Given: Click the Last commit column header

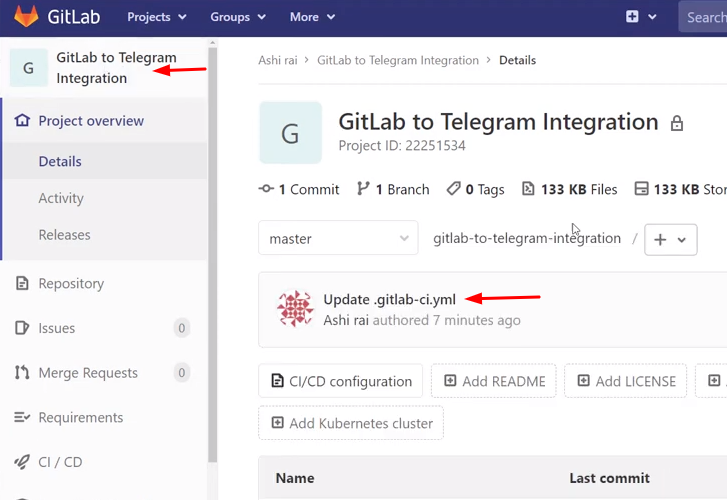Looking at the screenshot, I should (x=609, y=478).
